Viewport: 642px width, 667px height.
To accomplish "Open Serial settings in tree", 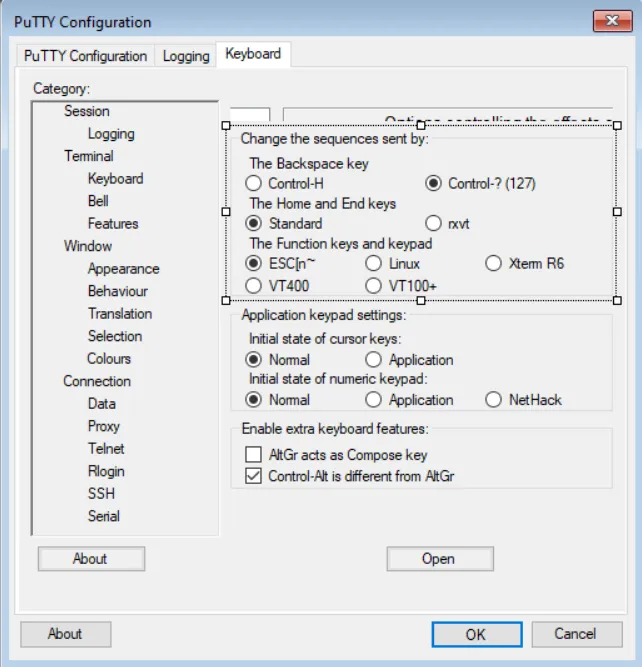I will tap(103, 516).
